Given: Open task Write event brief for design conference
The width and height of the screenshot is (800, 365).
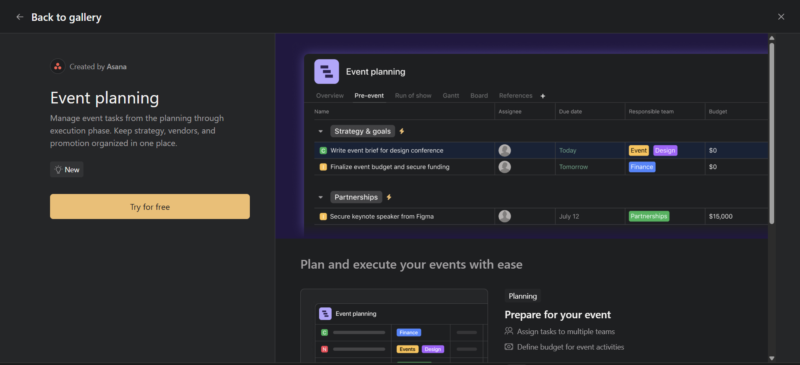Looking at the screenshot, I should (387, 151).
